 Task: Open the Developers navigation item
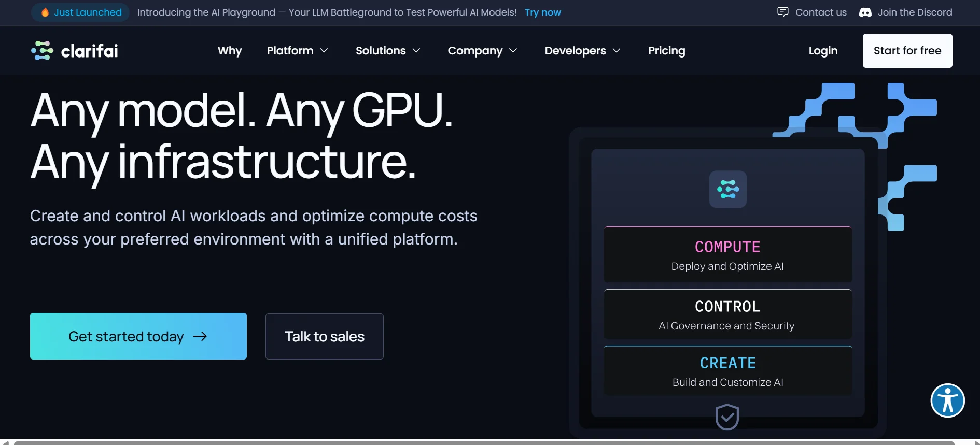tap(575, 51)
